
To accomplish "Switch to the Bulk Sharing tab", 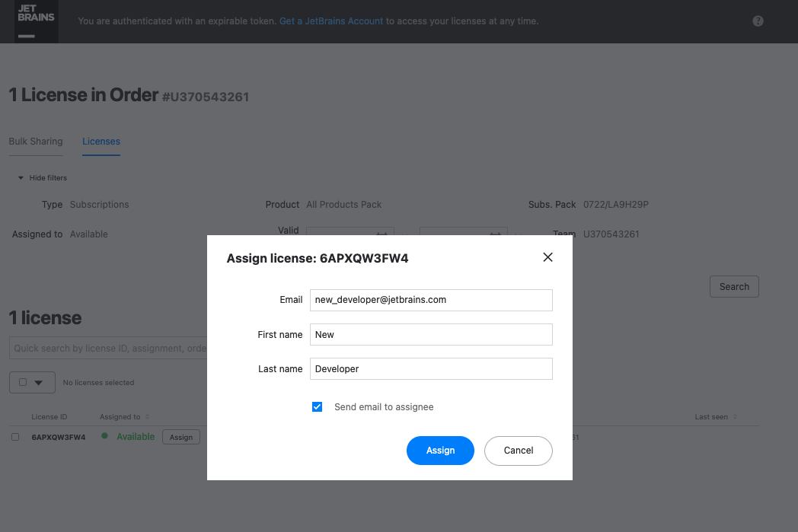I will point(36,142).
